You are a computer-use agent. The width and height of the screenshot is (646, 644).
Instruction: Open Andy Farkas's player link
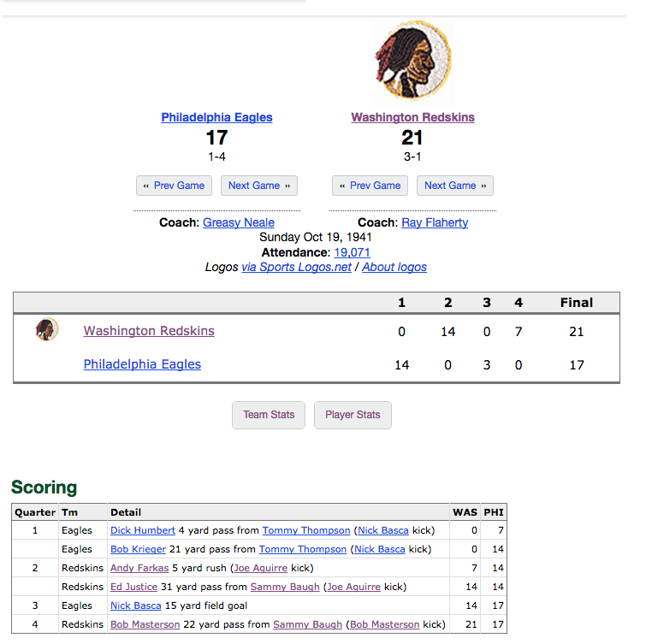coord(139,568)
